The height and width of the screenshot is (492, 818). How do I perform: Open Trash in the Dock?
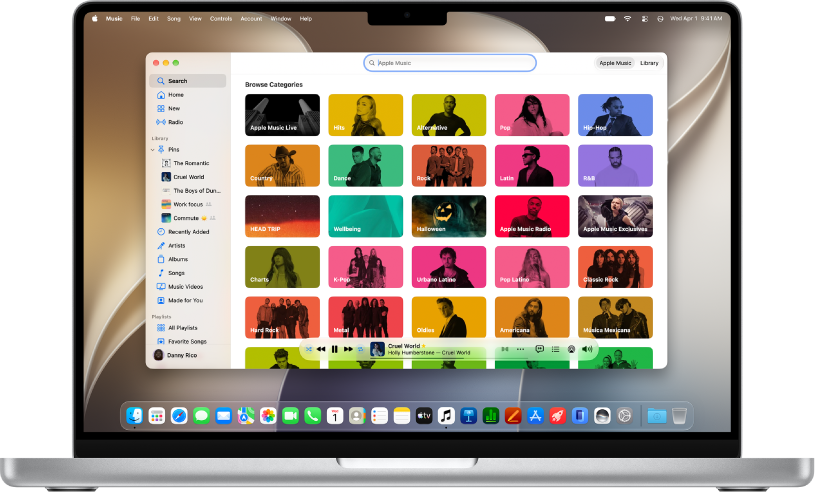point(679,416)
